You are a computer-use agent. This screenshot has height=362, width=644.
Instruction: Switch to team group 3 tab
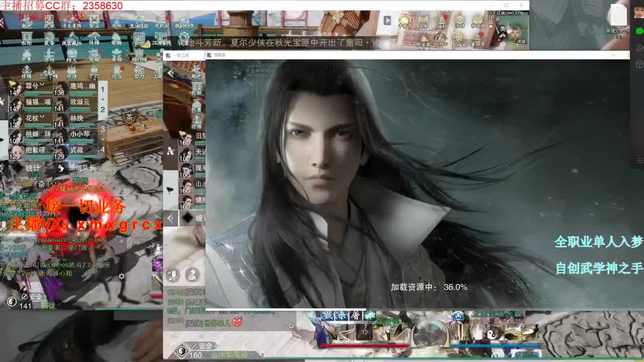(103, 129)
